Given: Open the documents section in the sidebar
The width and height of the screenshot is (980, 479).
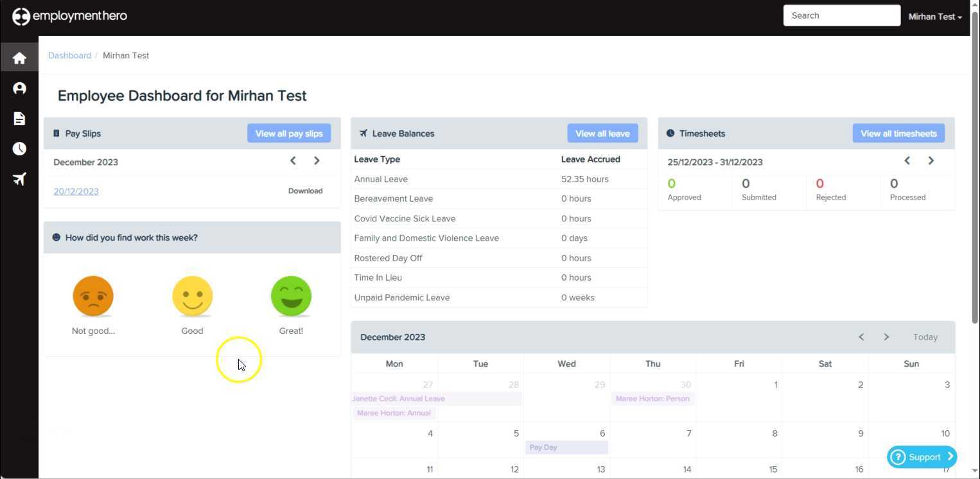Looking at the screenshot, I should click(19, 118).
